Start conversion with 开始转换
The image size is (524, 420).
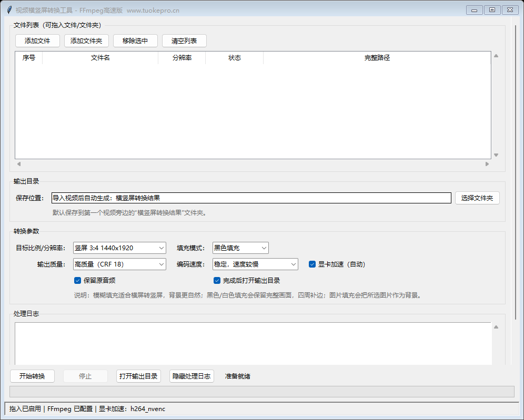(32, 376)
